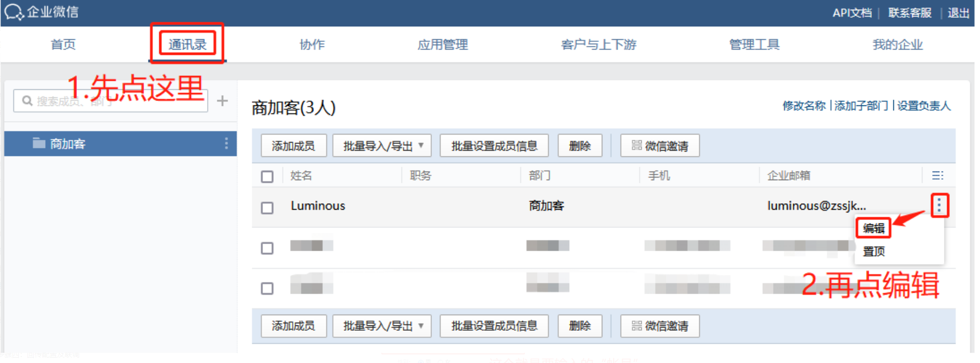Click the 职务 column header
The image size is (980, 363).
421,176
